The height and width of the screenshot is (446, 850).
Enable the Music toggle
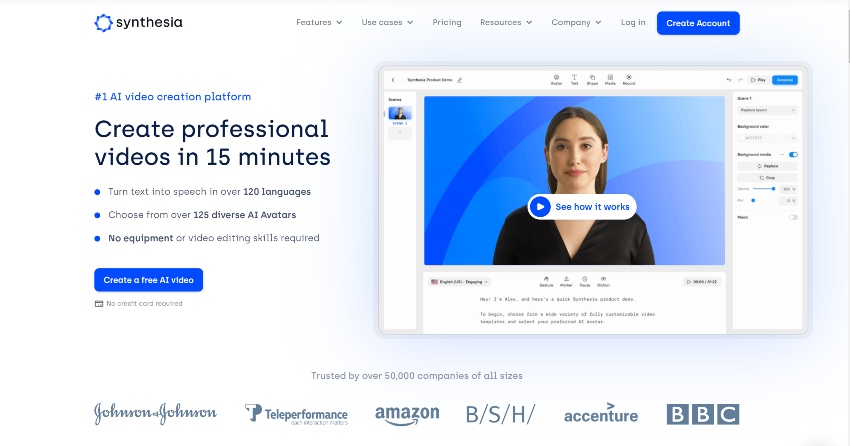coord(793,217)
